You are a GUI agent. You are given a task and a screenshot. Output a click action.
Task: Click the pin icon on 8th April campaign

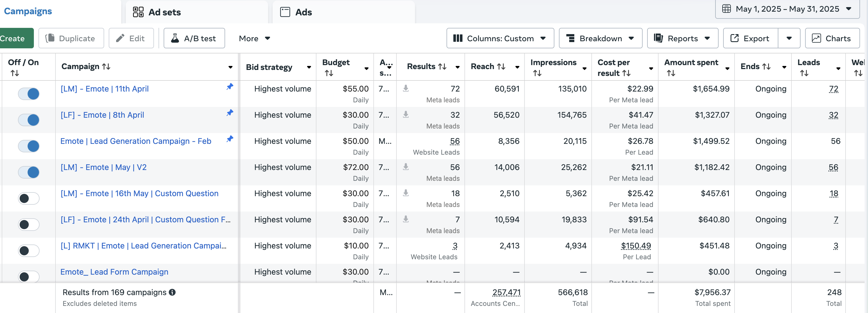[x=230, y=113]
